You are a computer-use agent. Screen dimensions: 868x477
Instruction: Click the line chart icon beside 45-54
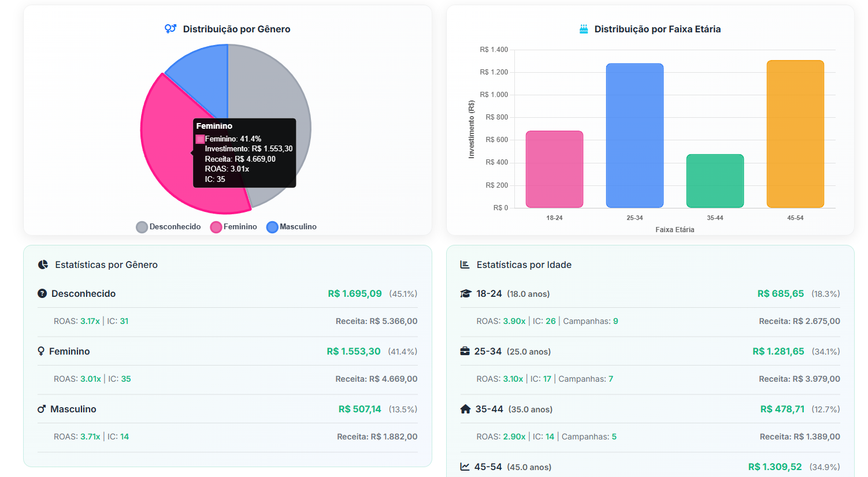point(465,467)
